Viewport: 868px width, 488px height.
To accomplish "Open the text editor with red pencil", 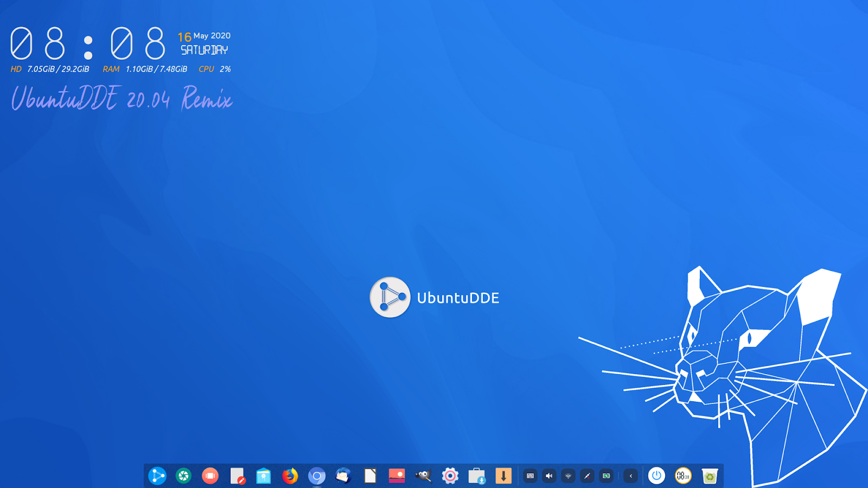I will (237, 476).
